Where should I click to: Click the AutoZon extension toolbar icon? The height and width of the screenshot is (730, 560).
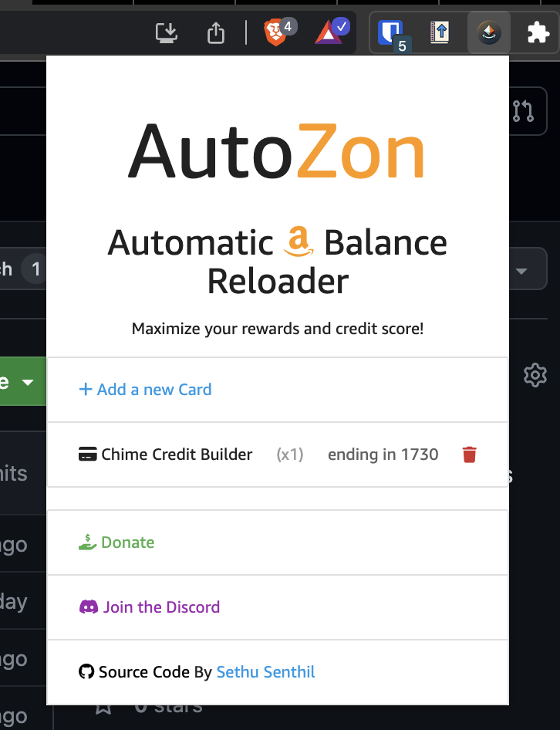pyautogui.click(x=489, y=32)
